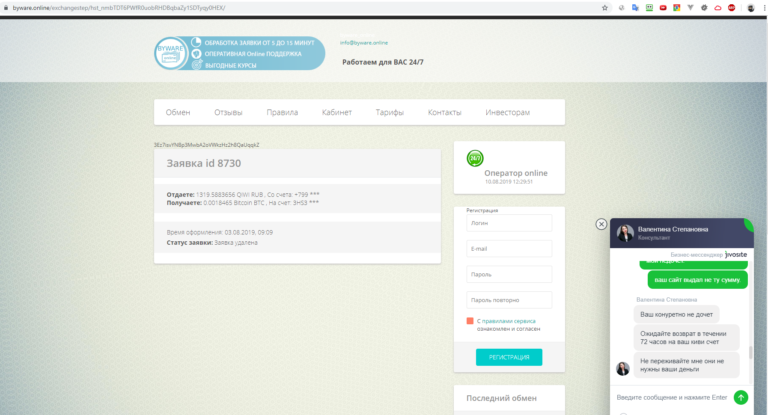Viewport: 768px width, 415px height.
Task: Bookmark this page with the star icon
Action: (x=605, y=8)
